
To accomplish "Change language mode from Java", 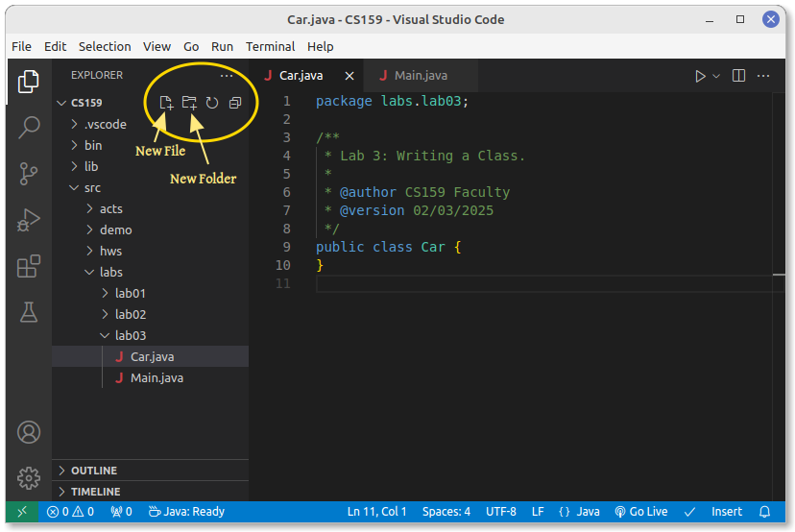I will (x=589, y=512).
